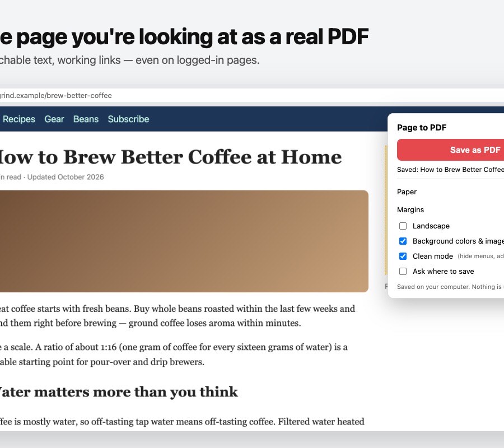Click the 'Filtered water heated' paragraph line
This screenshot has height=448, width=504.
[x=182, y=422]
